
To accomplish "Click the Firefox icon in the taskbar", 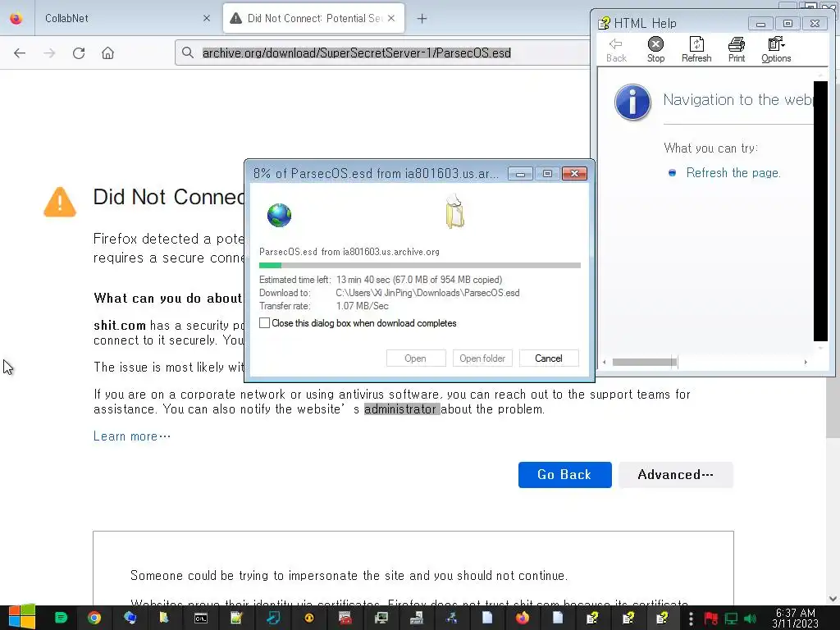I will pos(523,619).
